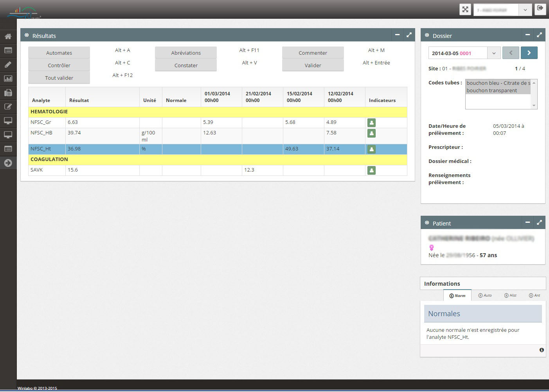Expand the sidebar with the arrow icon
The height and width of the screenshot is (392, 549).
point(8,163)
